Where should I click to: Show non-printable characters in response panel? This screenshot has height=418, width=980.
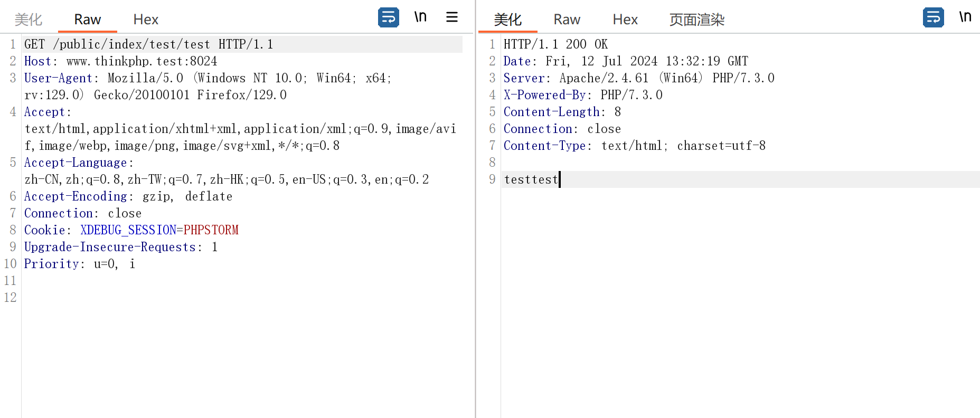[965, 17]
